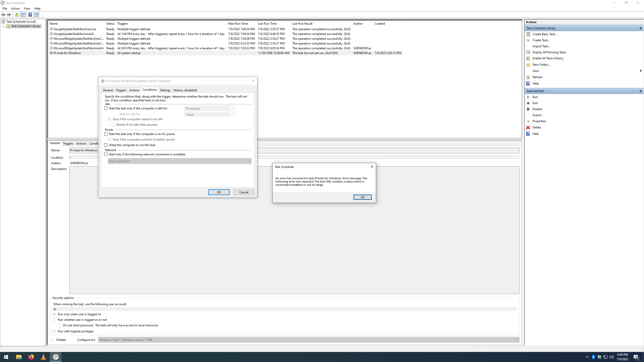Click the Back navigation arrow
The width and height of the screenshot is (644, 362).
point(3,15)
